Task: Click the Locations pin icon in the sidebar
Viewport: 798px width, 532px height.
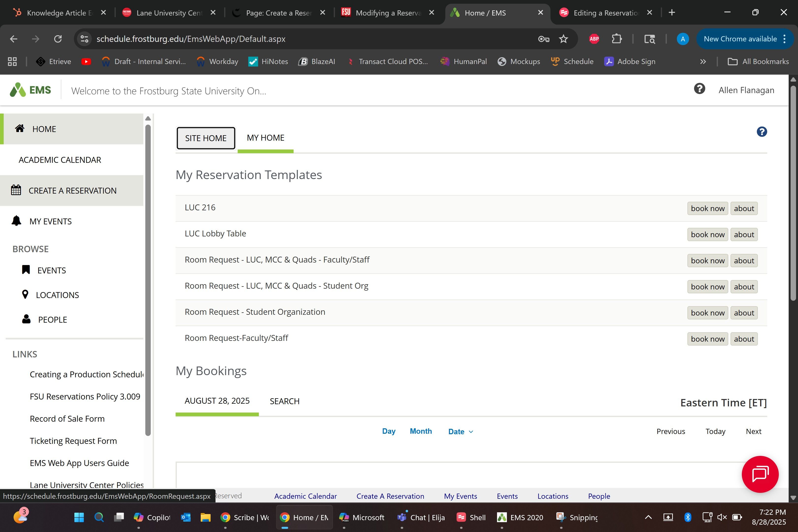Action: (x=25, y=295)
